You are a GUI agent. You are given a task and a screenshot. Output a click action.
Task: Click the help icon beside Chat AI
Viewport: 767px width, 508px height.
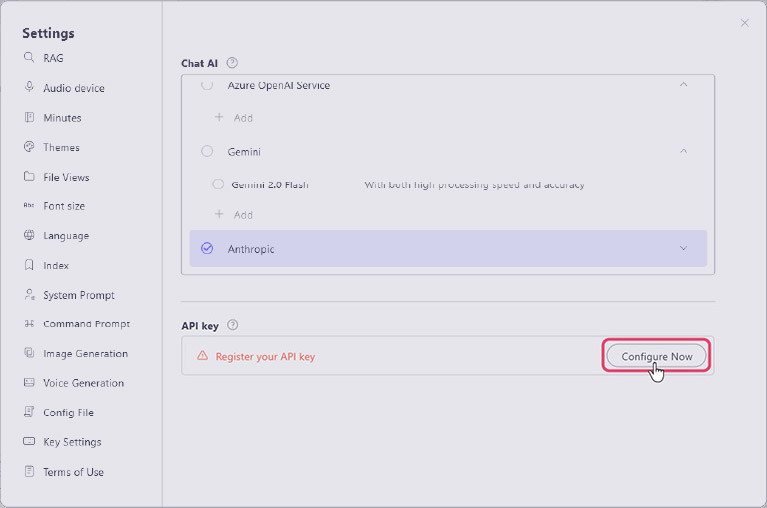coord(232,63)
